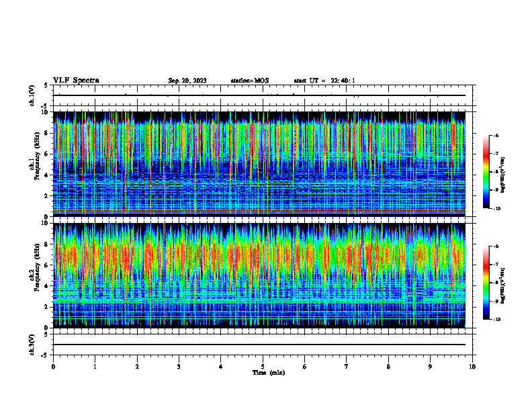Click time axis tick label "9"
Viewport: 532px width, 411px height.
[x=430, y=367]
